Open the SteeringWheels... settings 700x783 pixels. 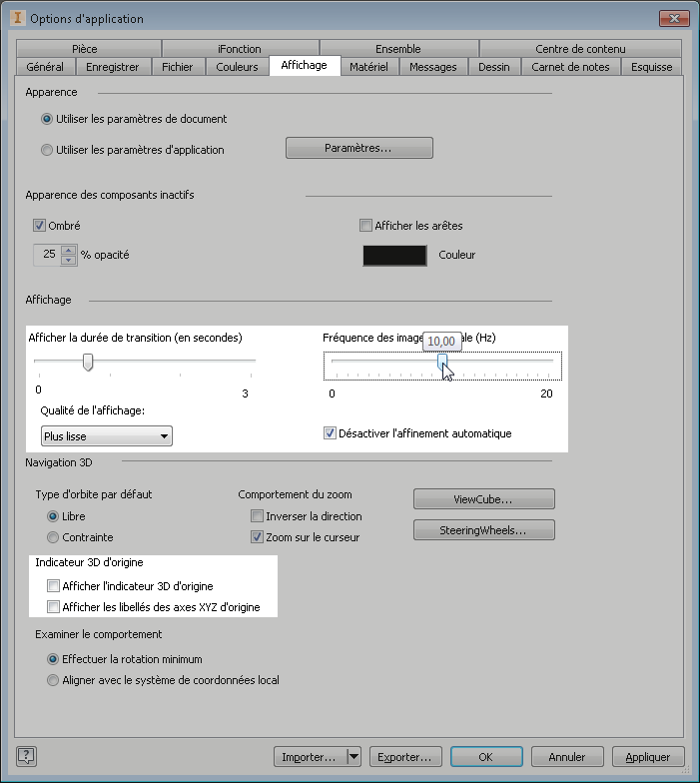coord(483,529)
